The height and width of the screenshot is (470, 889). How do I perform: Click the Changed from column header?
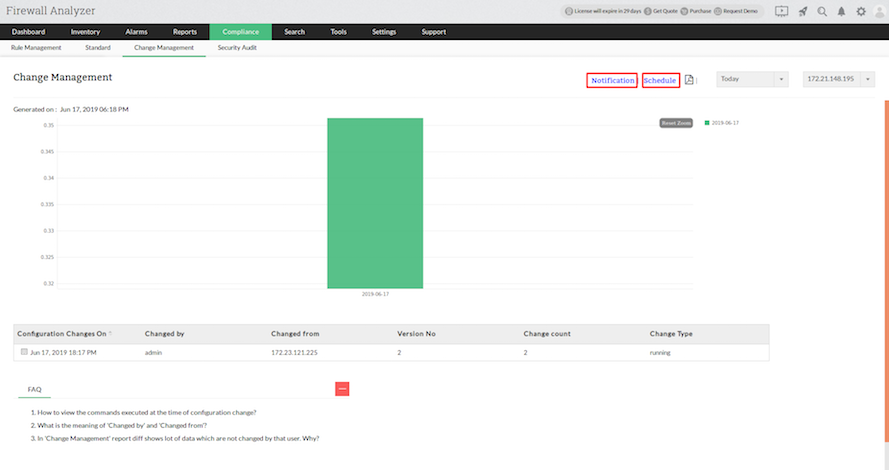[295, 334]
